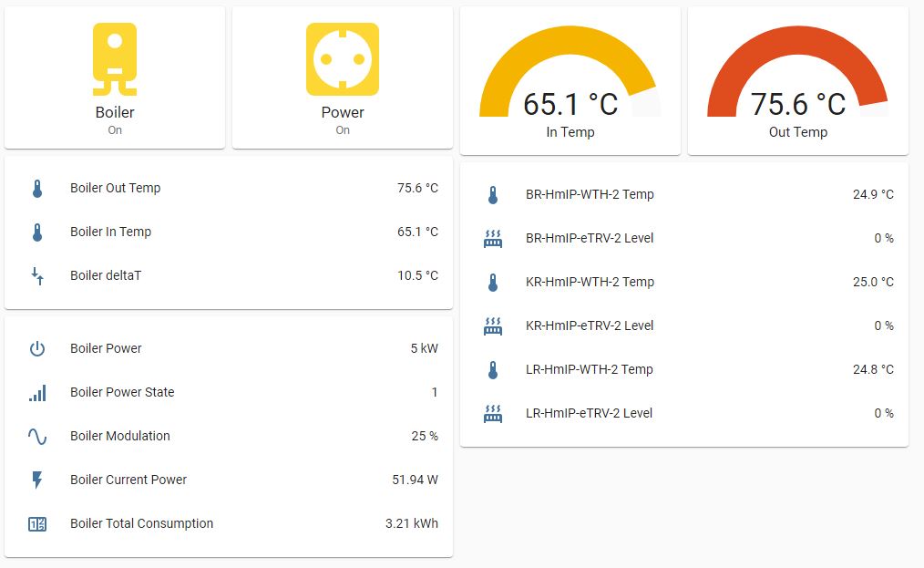Click the Boiler Power on/off icon

tap(37, 349)
